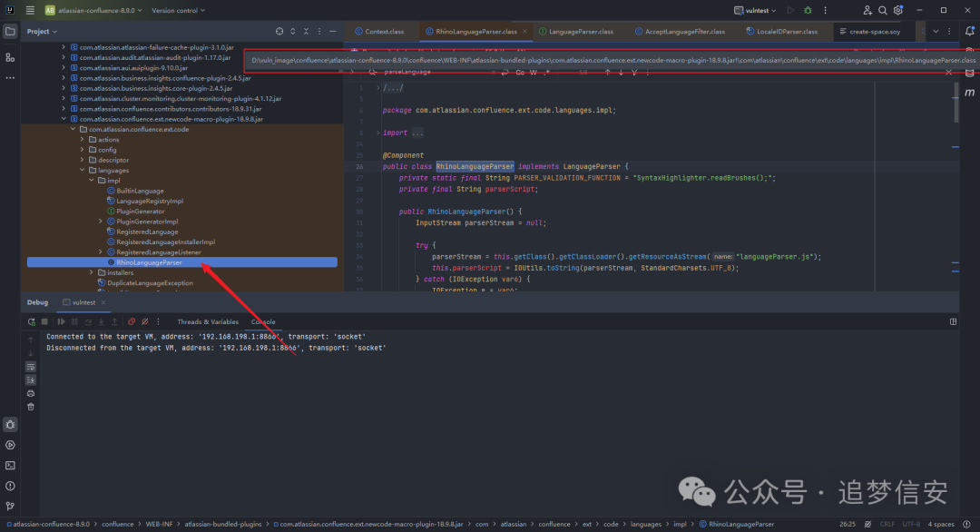Screen dimensions: 980x532
Task: Collapse all nodes in Project panel
Action: (x=307, y=31)
